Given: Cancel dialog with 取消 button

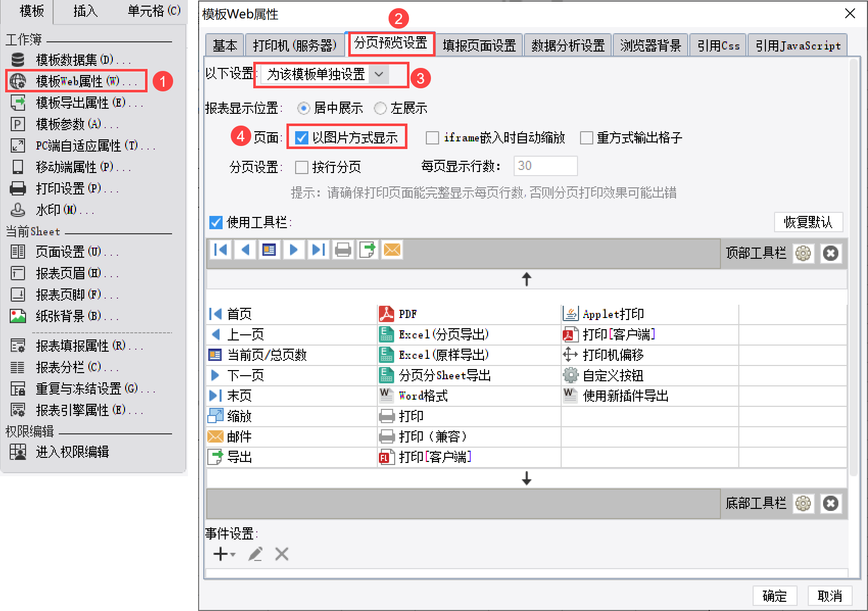Looking at the screenshot, I should [x=830, y=596].
